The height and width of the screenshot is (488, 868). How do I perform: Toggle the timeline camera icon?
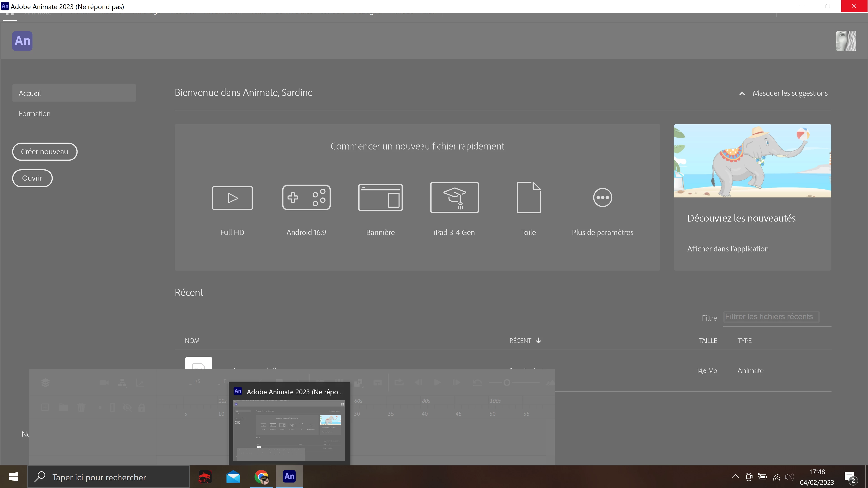point(104,382)
